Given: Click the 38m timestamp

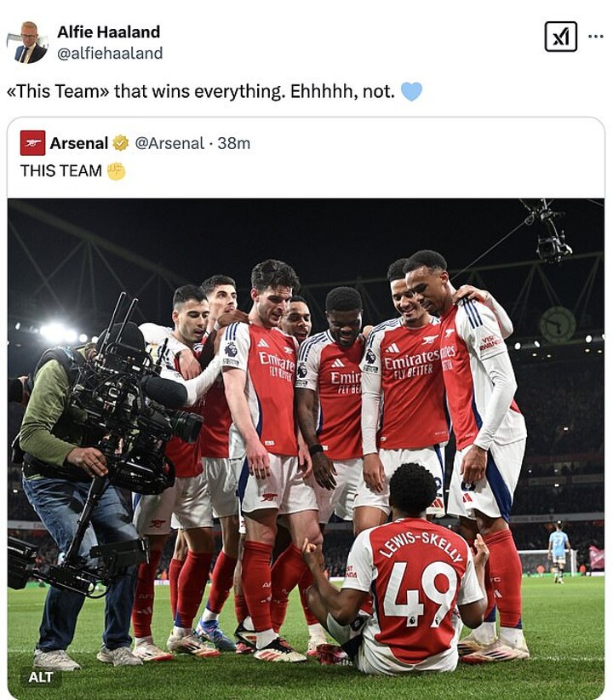Looking at the screenshot, I should pyautogui.click(x=233, y=143).
